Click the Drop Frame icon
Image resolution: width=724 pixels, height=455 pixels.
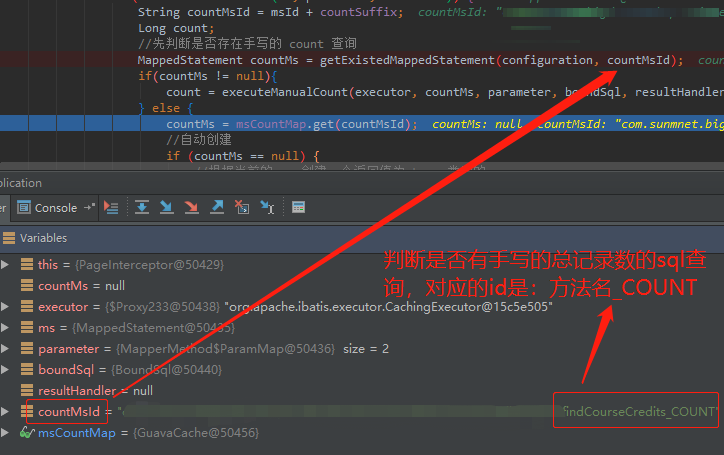(x=241, y=207)
